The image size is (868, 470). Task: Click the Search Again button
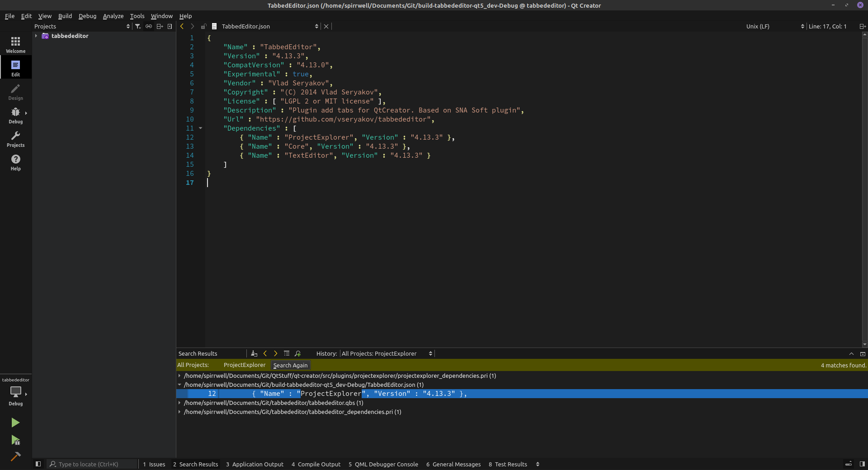(x=290, y=365)
